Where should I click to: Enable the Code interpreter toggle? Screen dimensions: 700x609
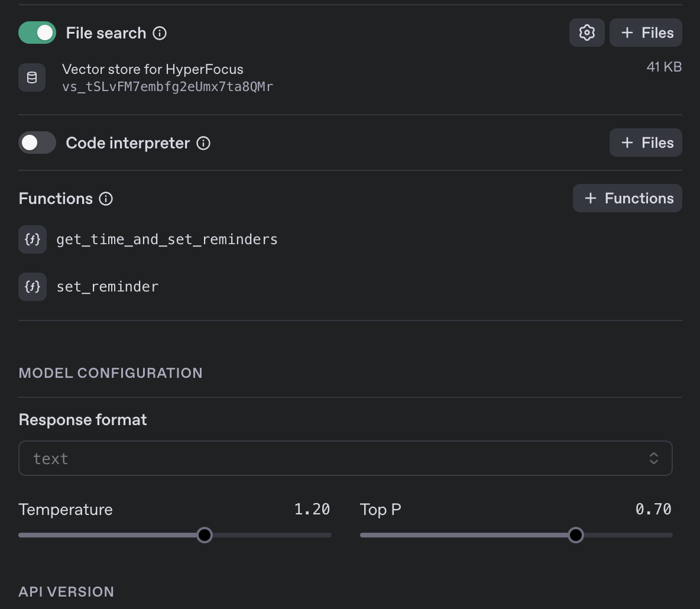point(37,143)
